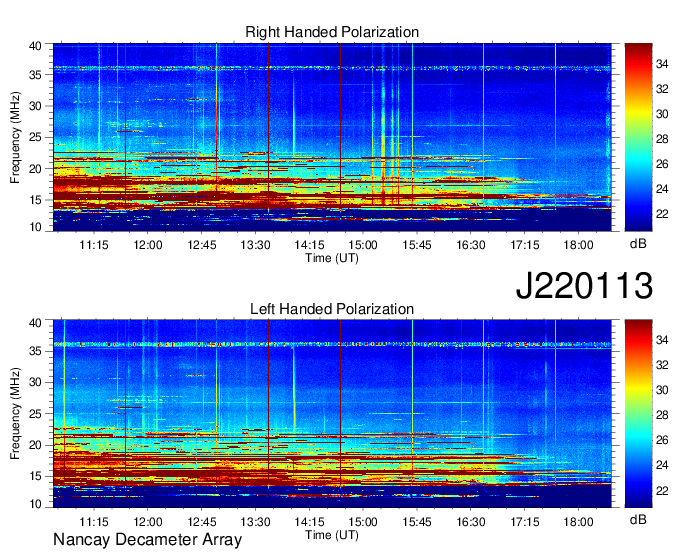Viewport: 680px width, 552px height.
Task: Click the 16:30 tick label on lower plot
Action: tap(471, 522)
